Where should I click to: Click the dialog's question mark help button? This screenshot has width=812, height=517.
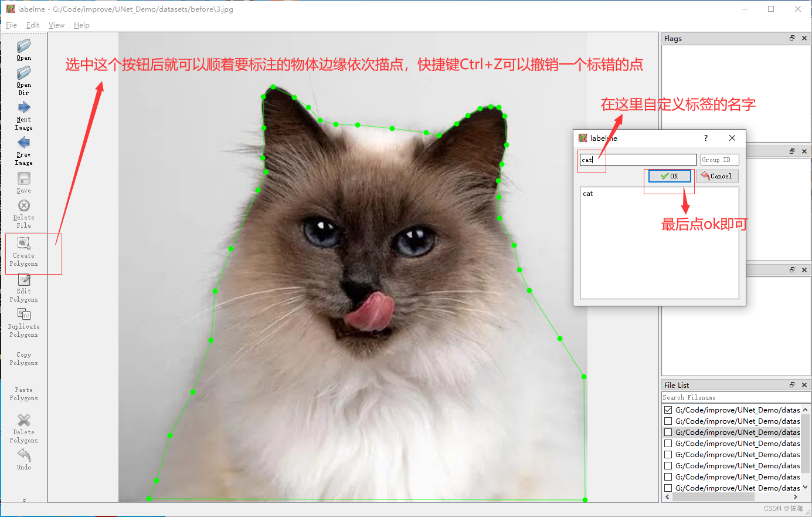point(706,138)
